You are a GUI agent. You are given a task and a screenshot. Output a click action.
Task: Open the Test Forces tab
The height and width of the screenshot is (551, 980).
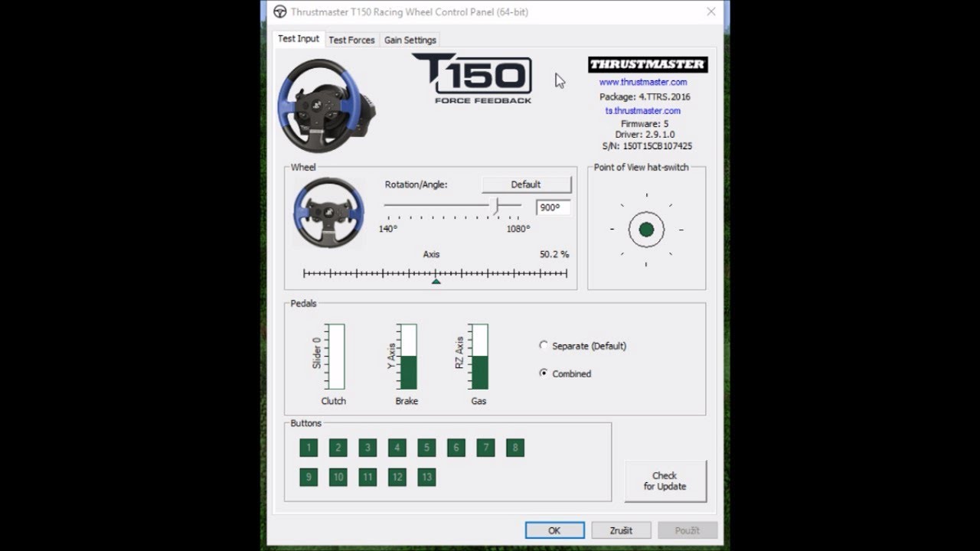point(351,40)
